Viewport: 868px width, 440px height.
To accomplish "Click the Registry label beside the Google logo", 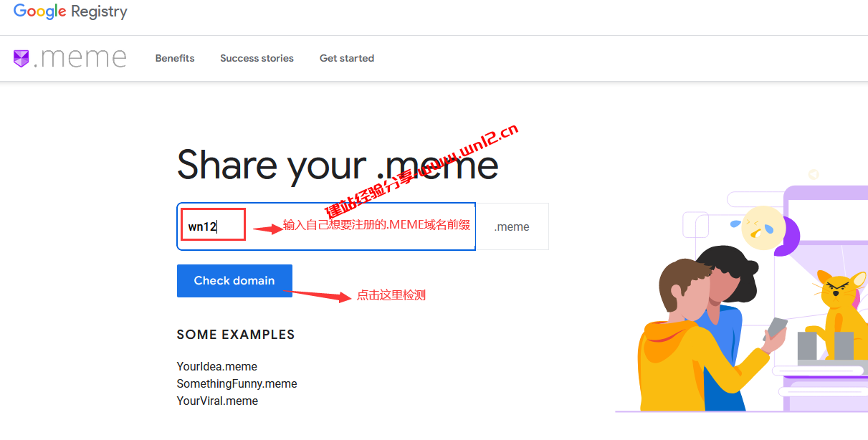I will point(99,11).
